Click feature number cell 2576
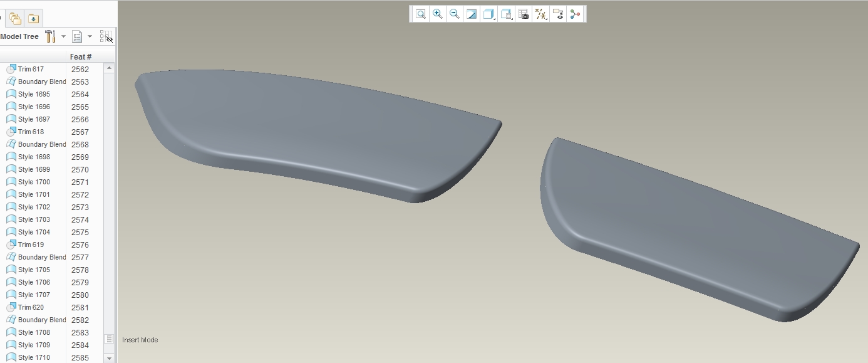Screen dimensions: 868x363 tap(80, 245)
